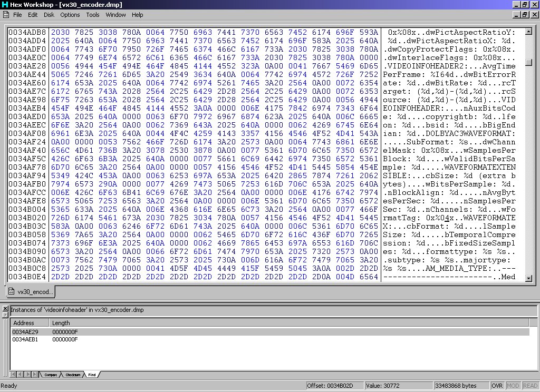Image resolution: width=540 pixels, height=392 pixels.
Task: Click ASCII text 'PerFrame: %I64d..dwBitErrorR'
Action: [x=449, y=74]
